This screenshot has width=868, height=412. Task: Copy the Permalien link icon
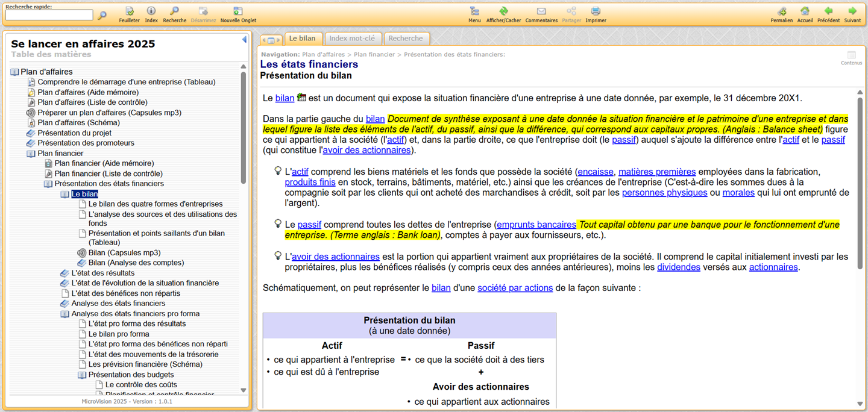tap(781, 11)
